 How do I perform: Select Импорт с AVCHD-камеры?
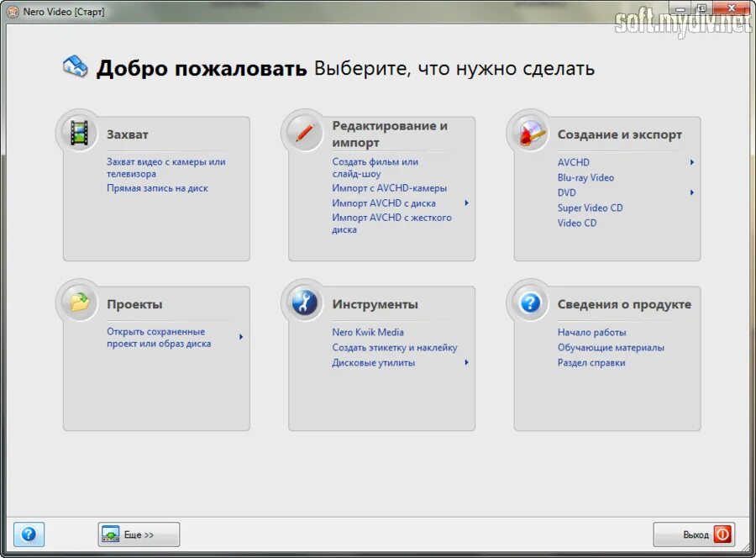[389, 188]
